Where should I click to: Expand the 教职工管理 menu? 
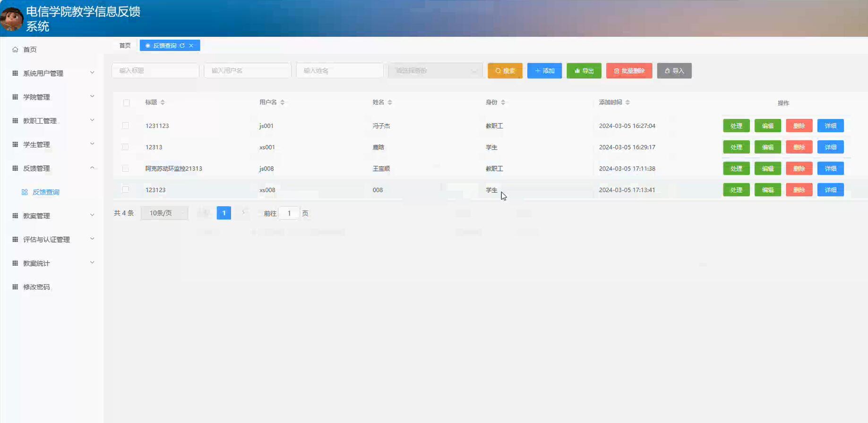92,120
